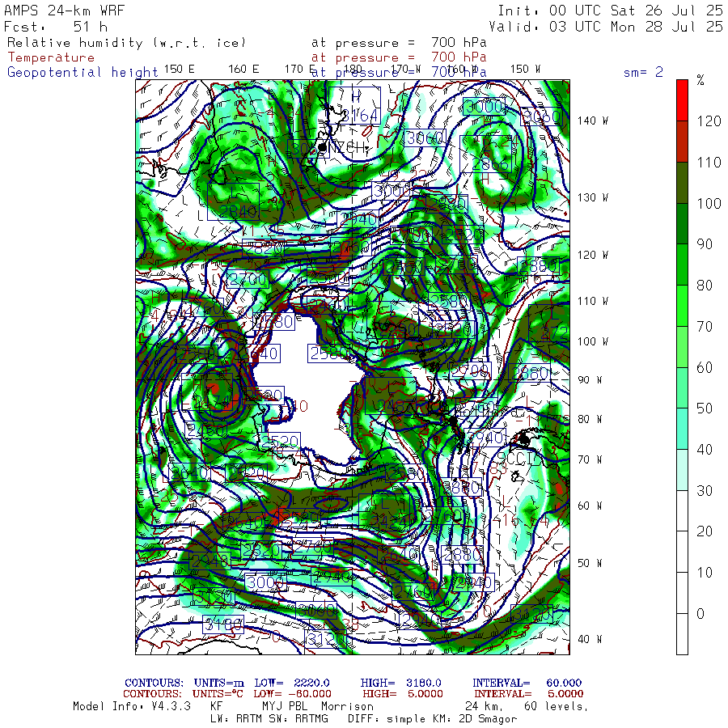Screen dimensions: 728x728
Task: Click 'LW: RRTM SW: RRTMG' footer text
Action: [269, 719]
